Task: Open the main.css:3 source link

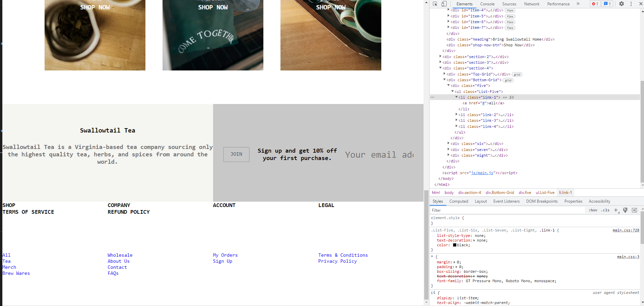Action: coord(628,257)
